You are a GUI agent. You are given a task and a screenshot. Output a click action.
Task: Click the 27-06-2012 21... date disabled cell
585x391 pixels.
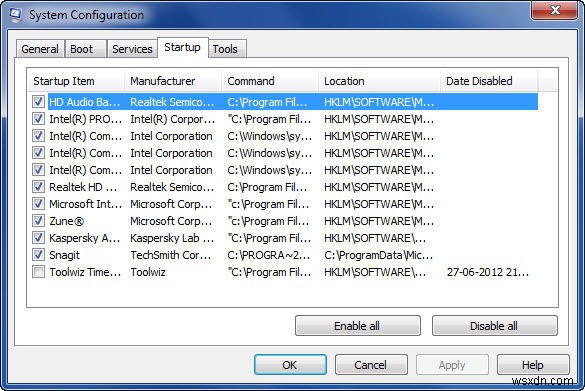[488, 272]
